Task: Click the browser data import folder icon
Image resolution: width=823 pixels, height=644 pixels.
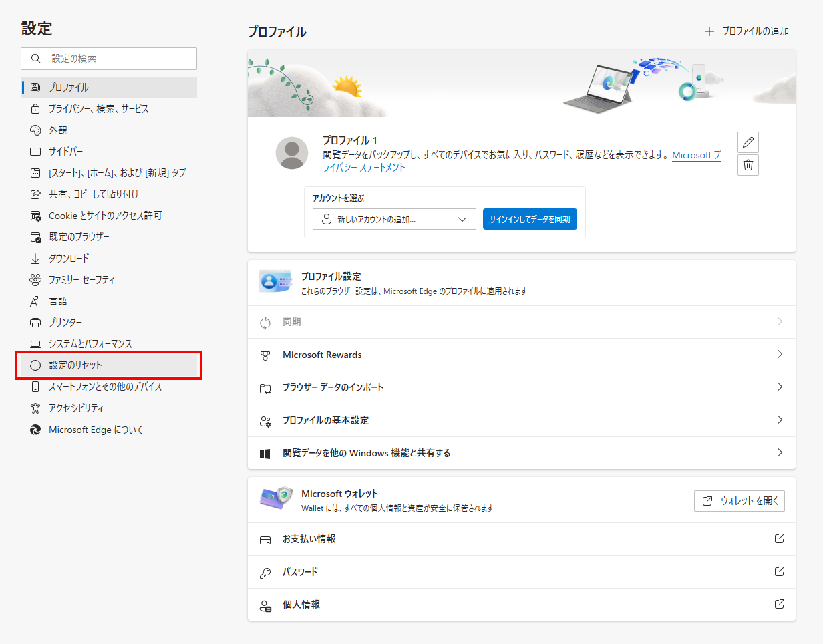Action: (x=265, y=388)
